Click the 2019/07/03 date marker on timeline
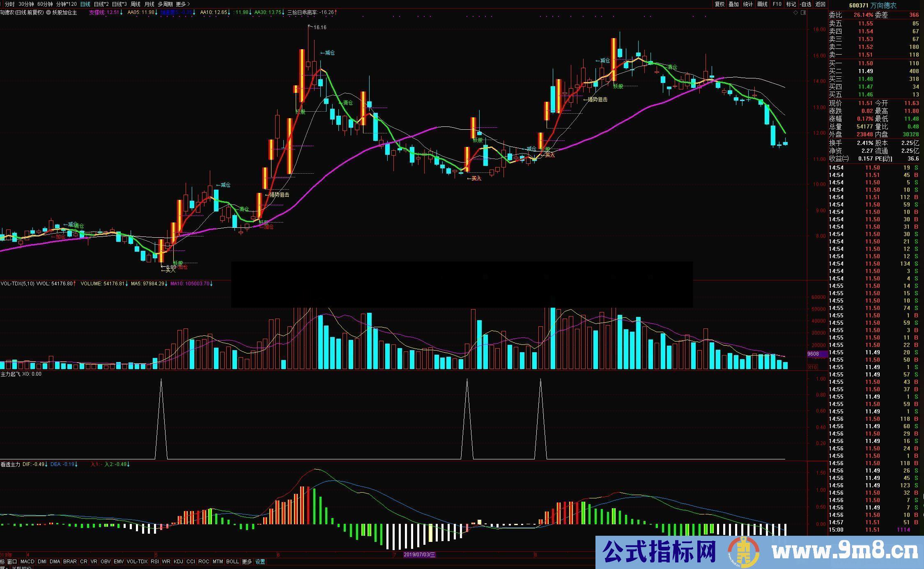Image resolution: width=924 pixels, height=569 pixels. click(x=419, y=555)
